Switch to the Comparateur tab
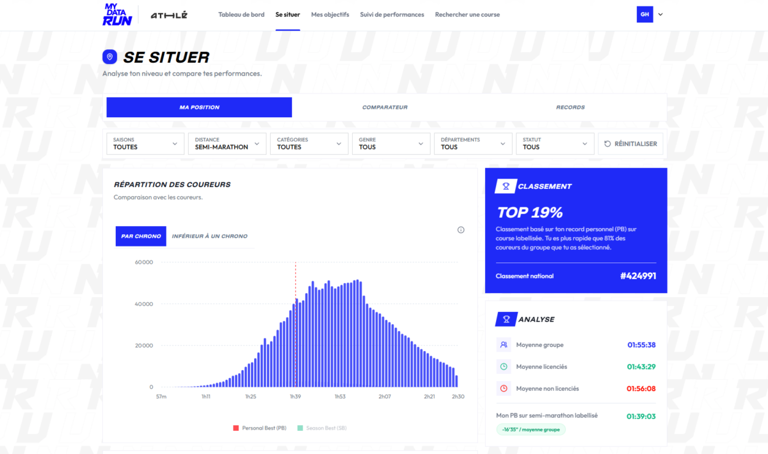The image size is (768, 454). tap(385, 107)
